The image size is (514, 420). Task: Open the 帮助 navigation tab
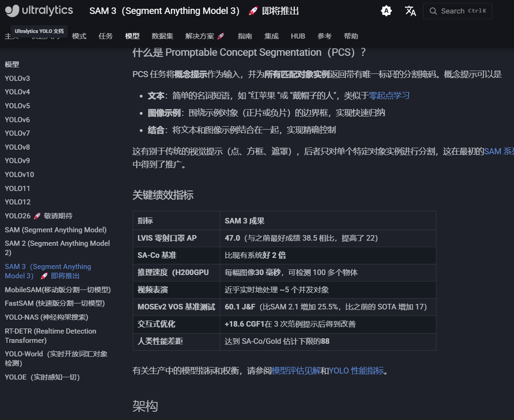(x=351, y=36)
